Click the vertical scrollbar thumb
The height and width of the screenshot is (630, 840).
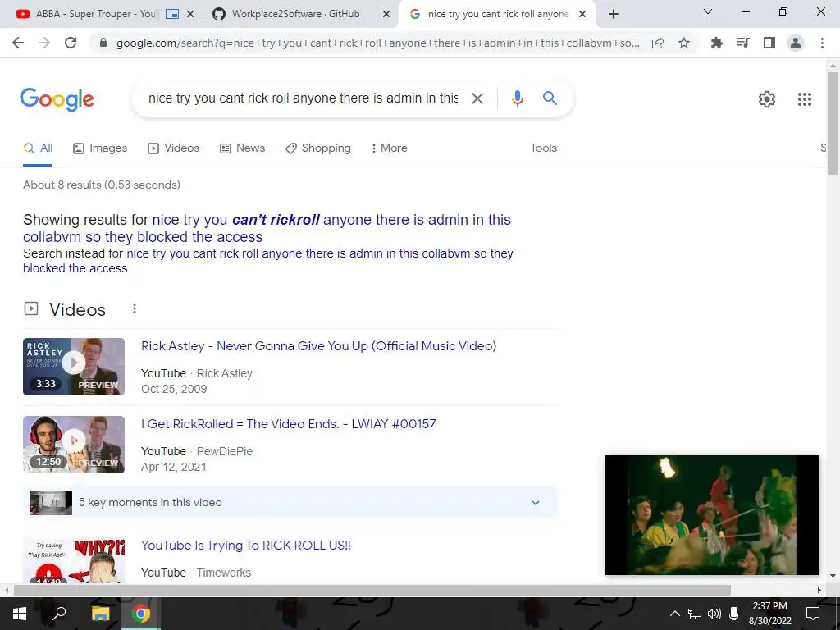coord(833,123)
